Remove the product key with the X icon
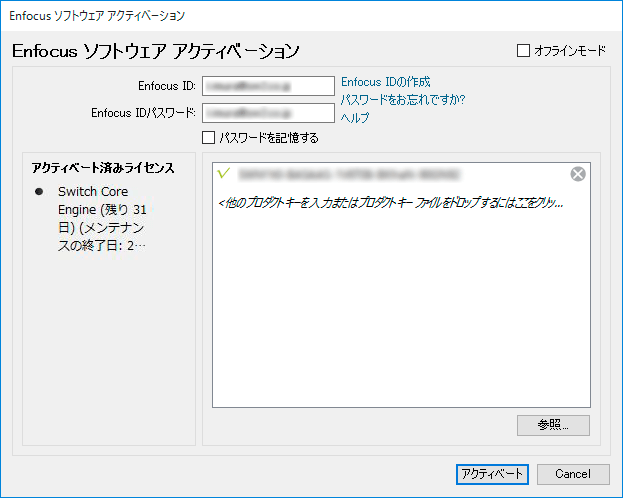 pyautogui.click(x=578, y=174)
